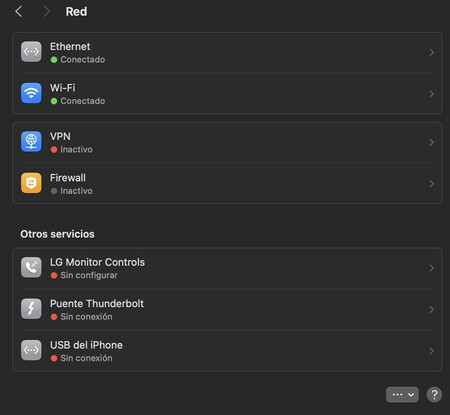Select the Wi-Fi Conectado entry
The width and height of the screenshot is (450, 415).
tap(227, 94)
